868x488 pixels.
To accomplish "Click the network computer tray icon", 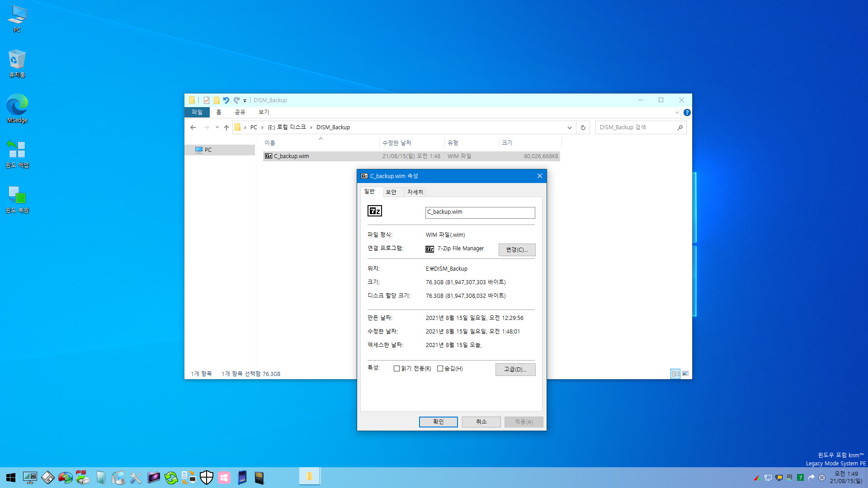I will [x=768, y=478].
